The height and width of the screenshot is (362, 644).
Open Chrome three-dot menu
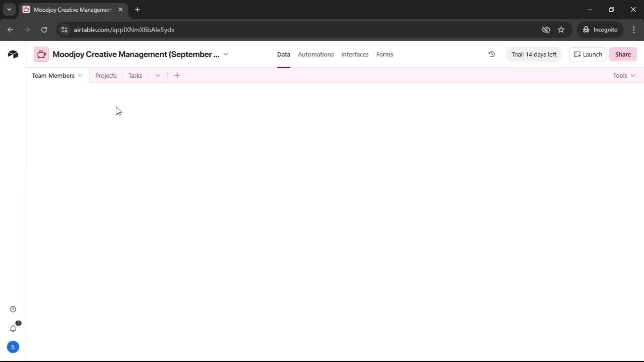click(634, 29)
